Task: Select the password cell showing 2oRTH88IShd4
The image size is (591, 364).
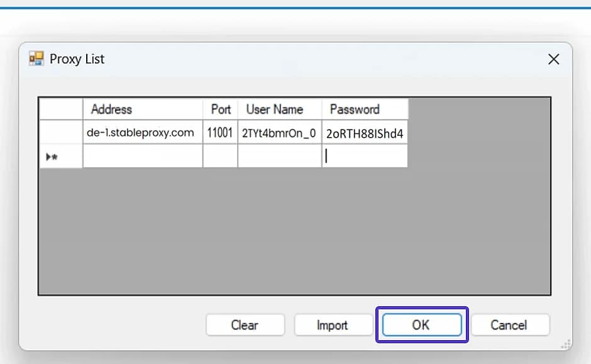Action: click(x=365, y=133)
